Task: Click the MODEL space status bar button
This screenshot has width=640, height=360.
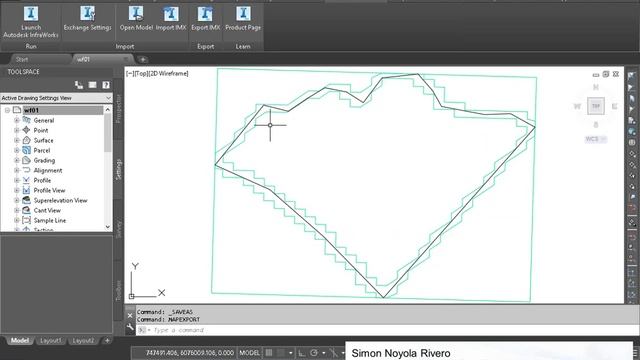Action: 249,353
